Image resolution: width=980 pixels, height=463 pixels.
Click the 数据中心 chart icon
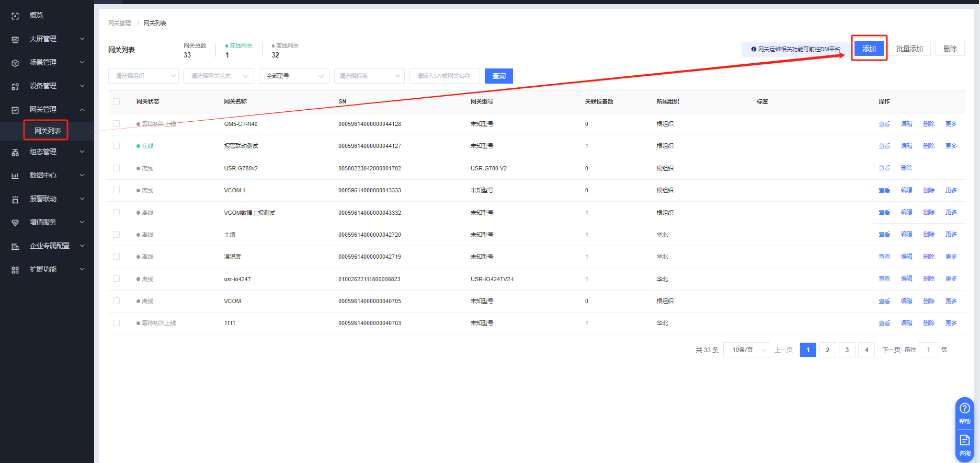click(15, 176)
